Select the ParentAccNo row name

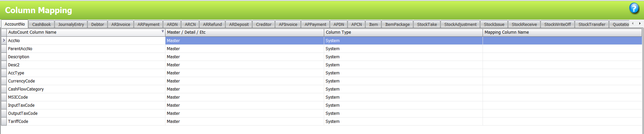coord(86,48)
